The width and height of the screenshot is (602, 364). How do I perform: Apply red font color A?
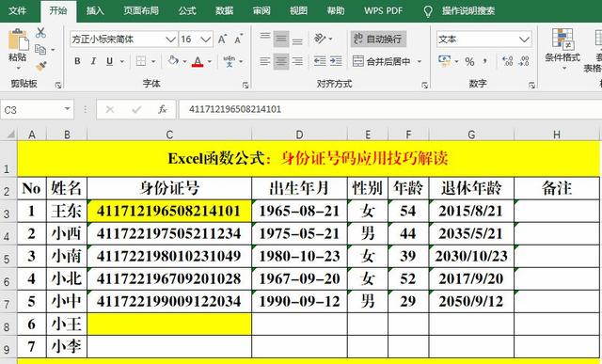click(198, 61)
